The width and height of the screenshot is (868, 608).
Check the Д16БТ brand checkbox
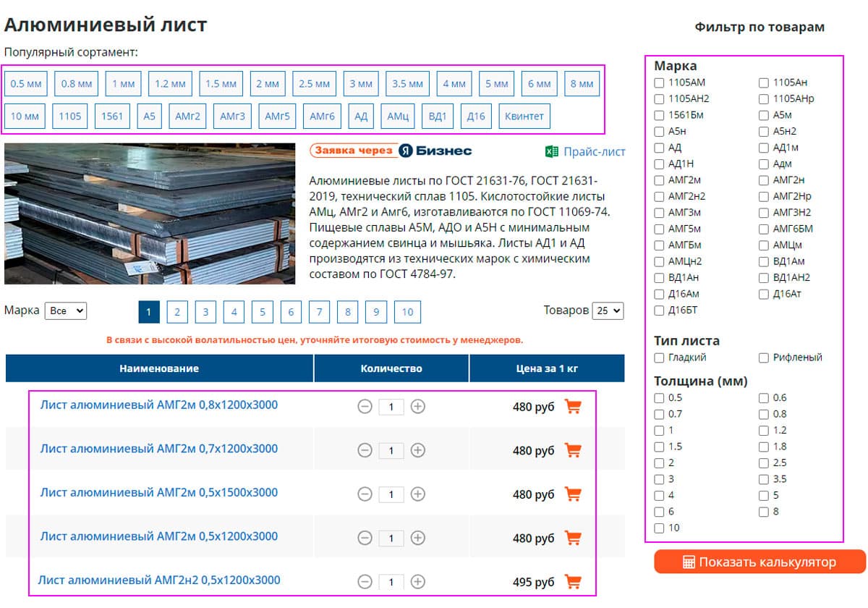pos(659,311)
